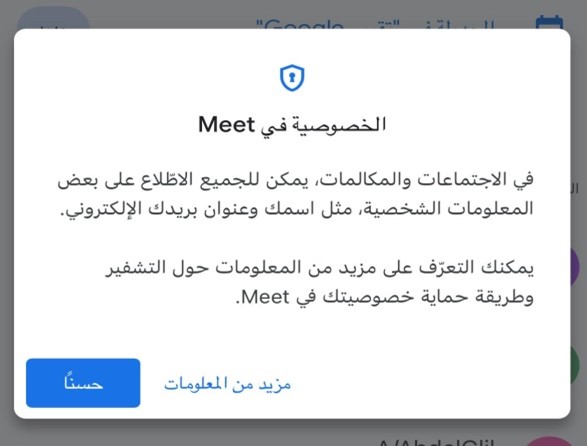587x446 pixels.
Task: Click the paragraph starting في الاجتماعات والمكالمات
Action: (295, 194)
